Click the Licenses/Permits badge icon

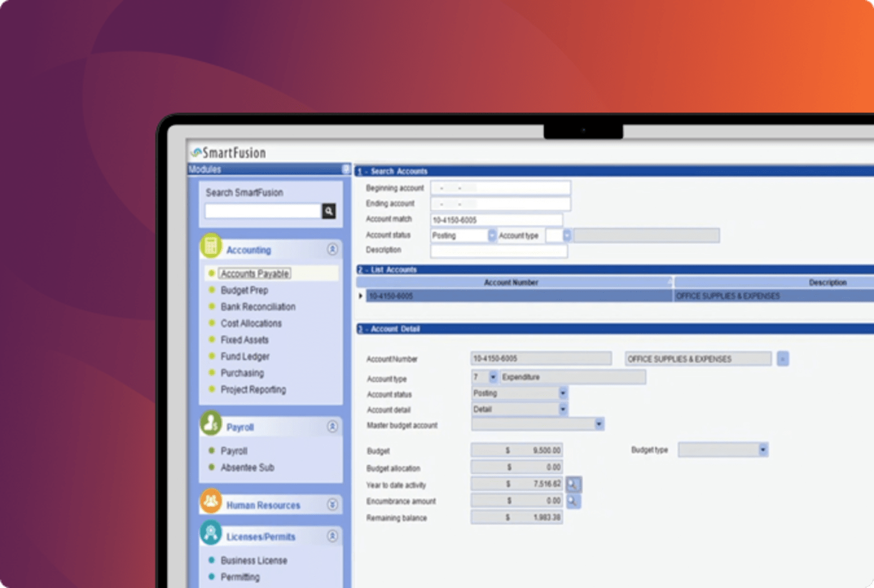(211, 533)
